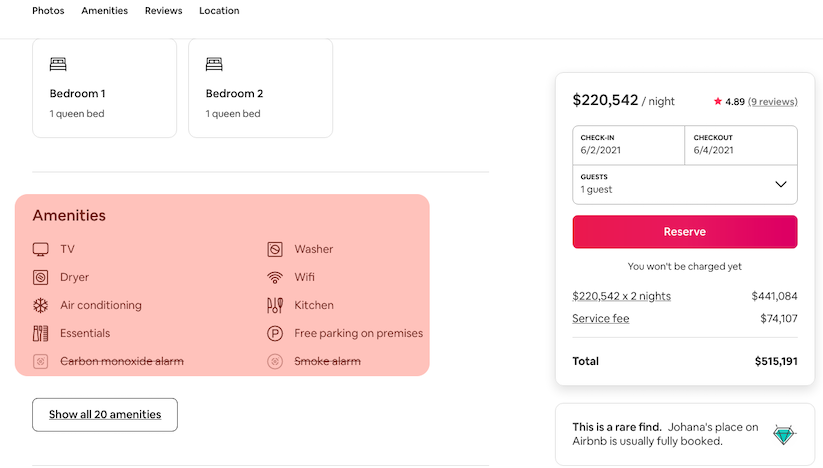Expand the Guests dropdown chevron
The width and height of the screenshot is (823, 468).
[x=781, y=184]
